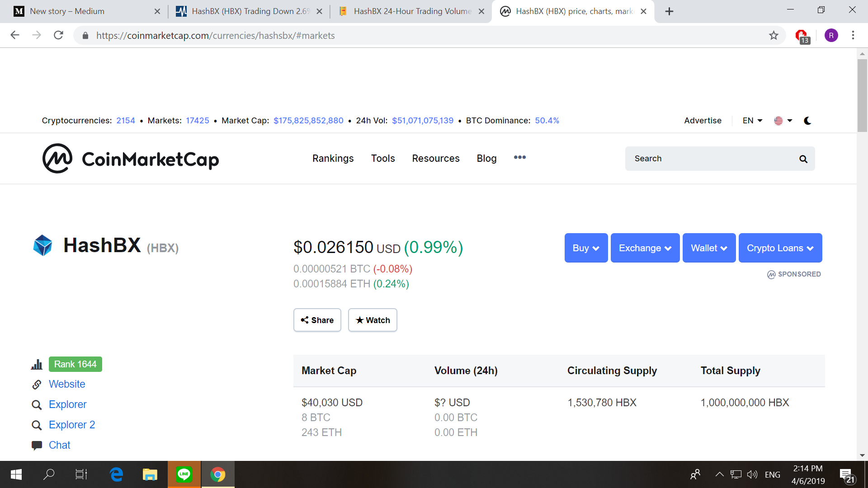
Task: Click the site security padlock icon
Action: point(85,35)
